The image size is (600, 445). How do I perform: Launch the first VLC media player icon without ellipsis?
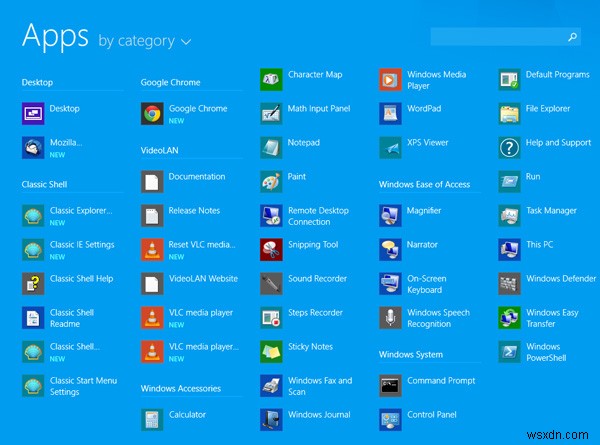point(152,318)
